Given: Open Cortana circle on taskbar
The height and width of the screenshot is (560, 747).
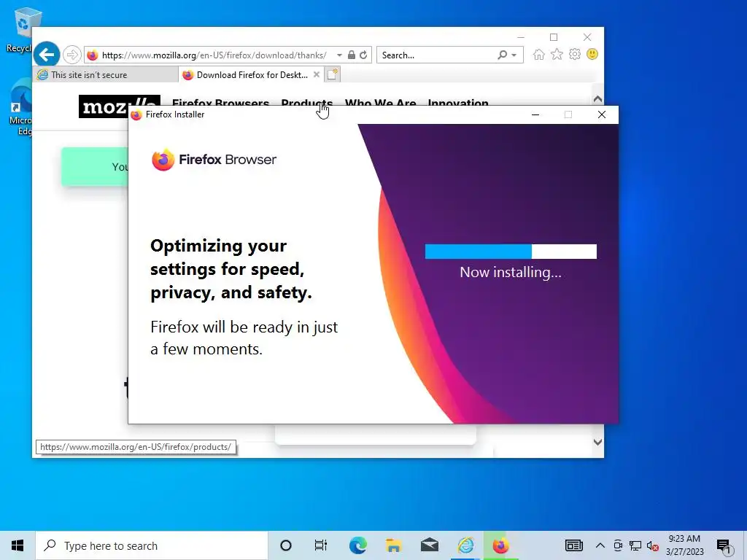Looking at the screenshot, I should click(x=286, y=545).
